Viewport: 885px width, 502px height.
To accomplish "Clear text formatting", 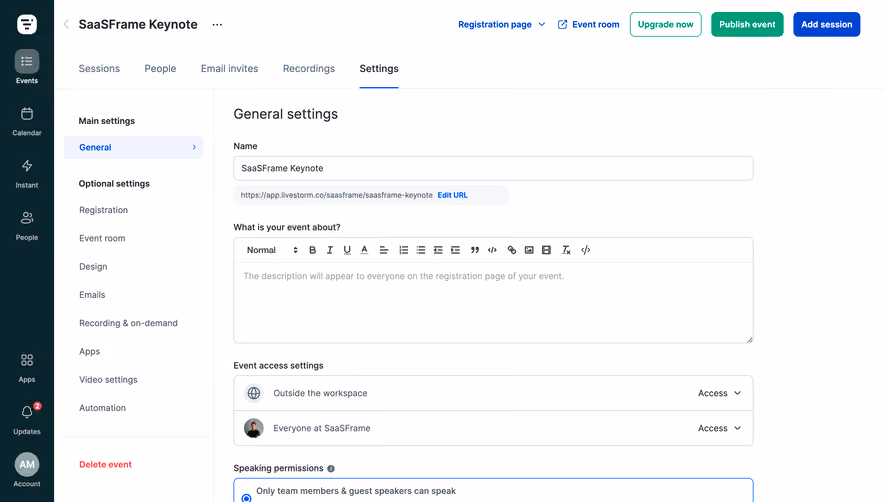I will pos(566,250).
